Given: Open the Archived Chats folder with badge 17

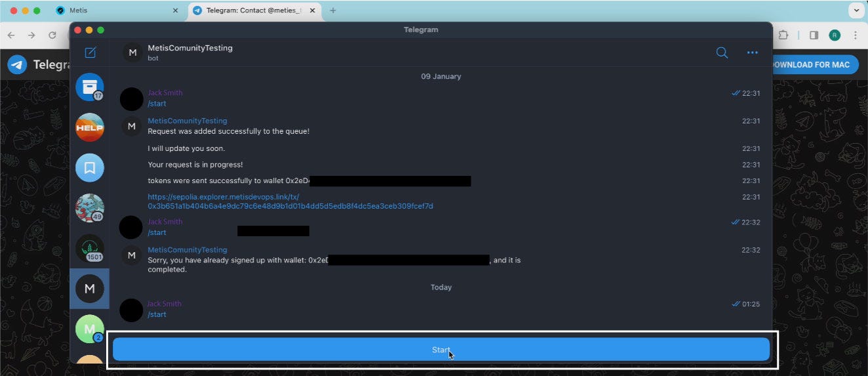Looking at the screenshot, I should tap(90, 87).
